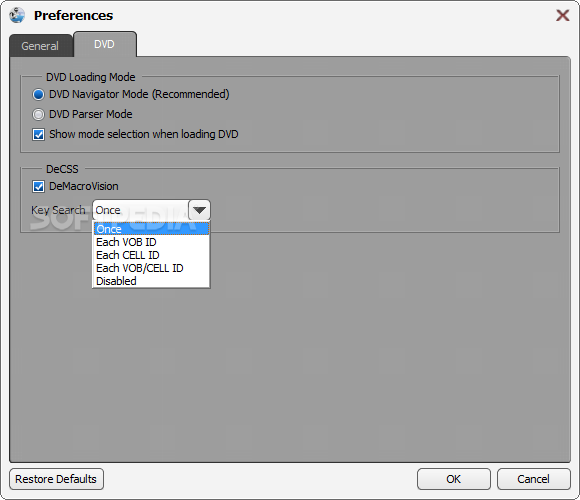Click the Cancel button

point(534,479)
